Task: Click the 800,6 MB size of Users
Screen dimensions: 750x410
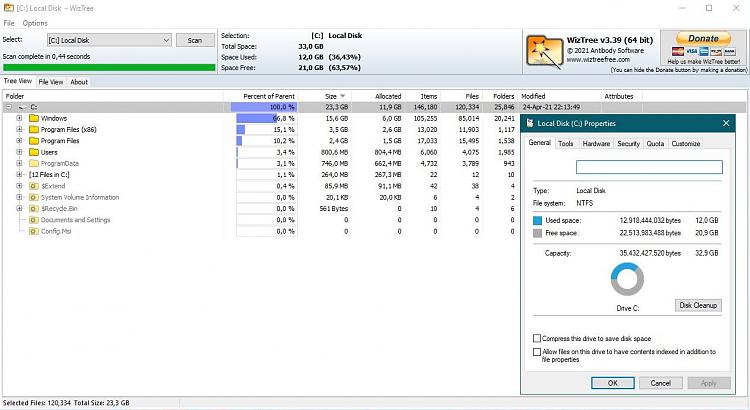Action: (x=334, y=152)
